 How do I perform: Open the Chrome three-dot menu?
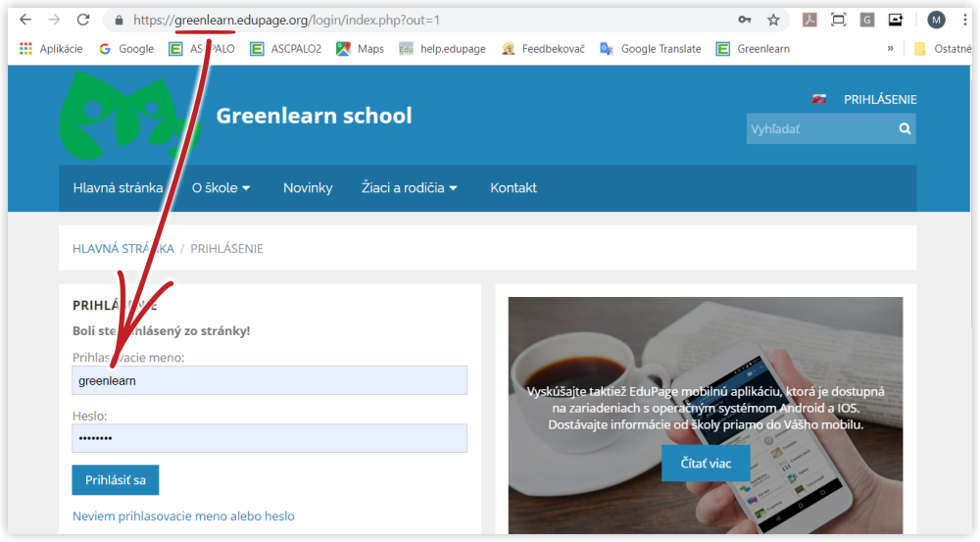pos(965,20)
